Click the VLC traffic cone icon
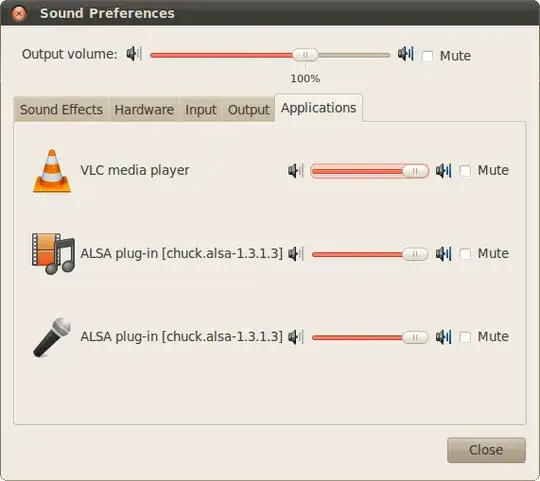The height and width of the screenshot is (481, 540). (52, 171)
